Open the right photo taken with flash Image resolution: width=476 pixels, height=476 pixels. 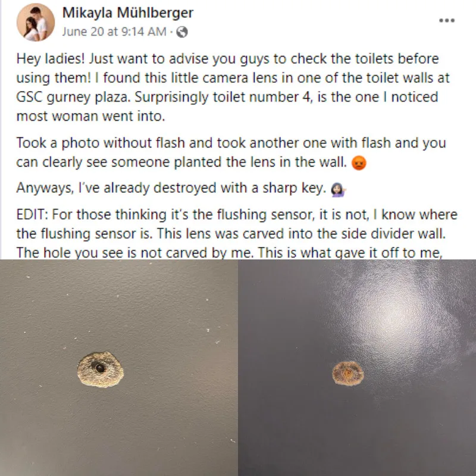pos(357,368)
